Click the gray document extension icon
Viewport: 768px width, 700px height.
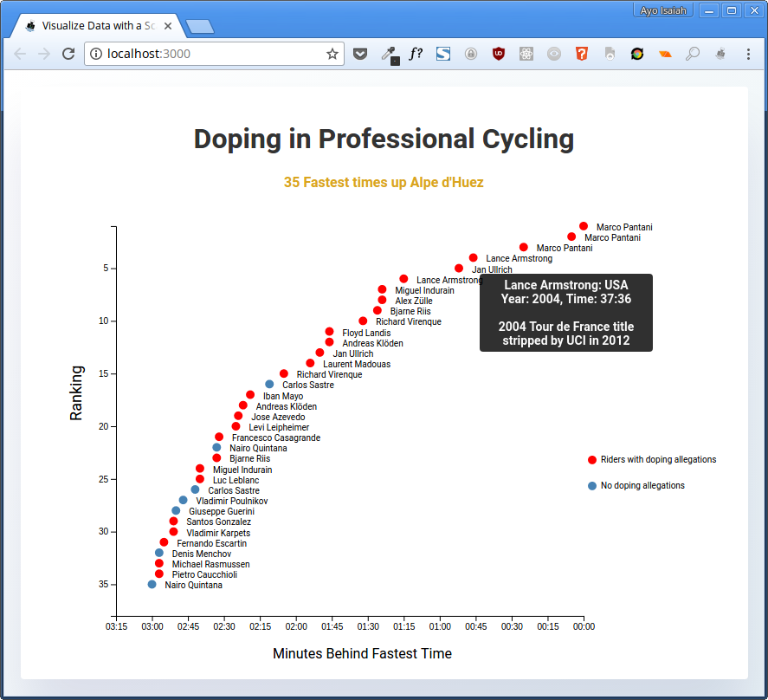click(x=610, y=54)
